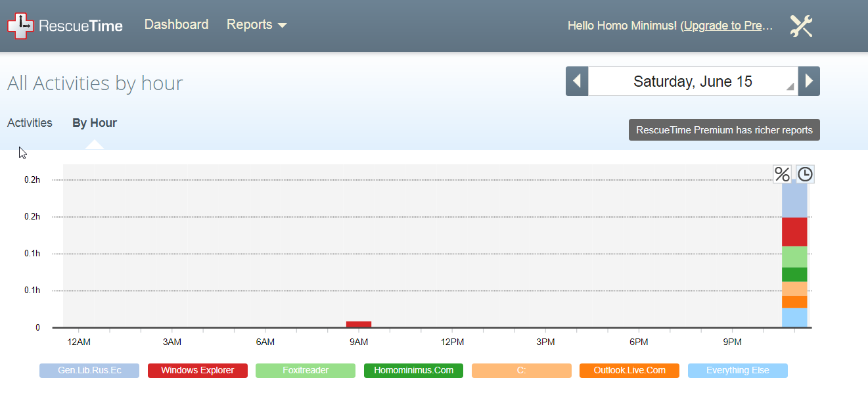Open the Saturday, June 15 date picker
Screen dimensions: 868x395
(693, 81)
